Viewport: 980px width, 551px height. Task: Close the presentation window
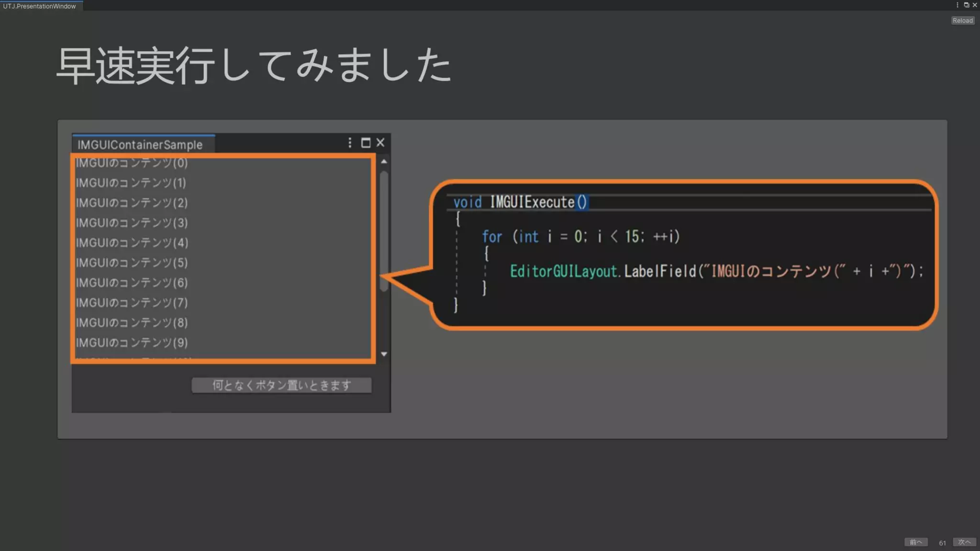point(975,5)
